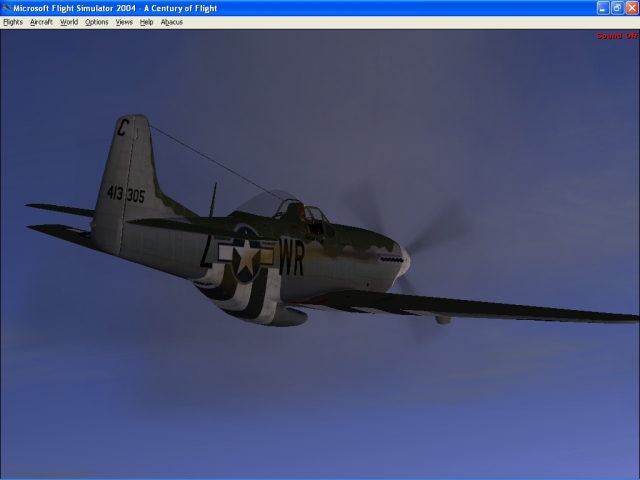The image size is (640, 480).
Task: Open the Help menu
Action: point(147,22)
